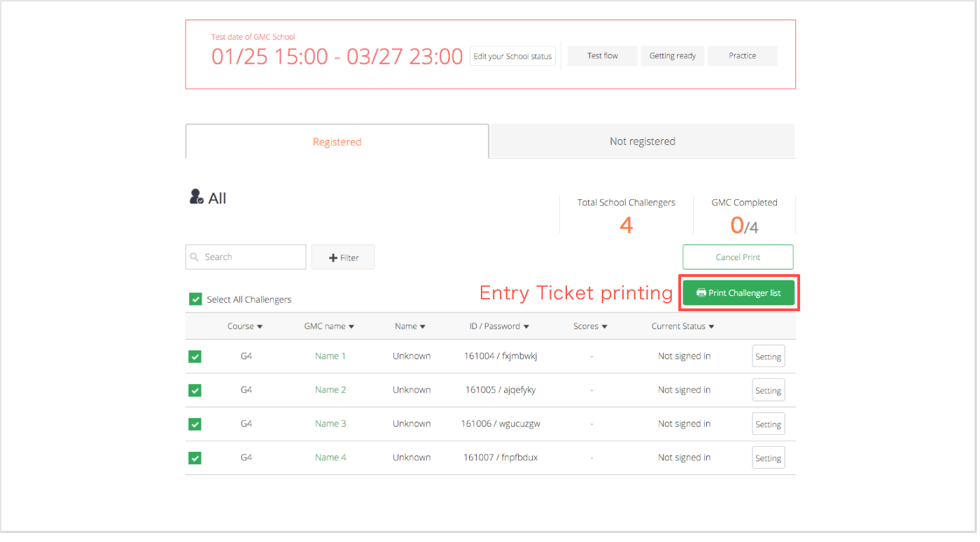The image size is (980, 542).
Task: Open Setting for the Name 2 row
Action: pyautogui.click(x=768, y=390)
